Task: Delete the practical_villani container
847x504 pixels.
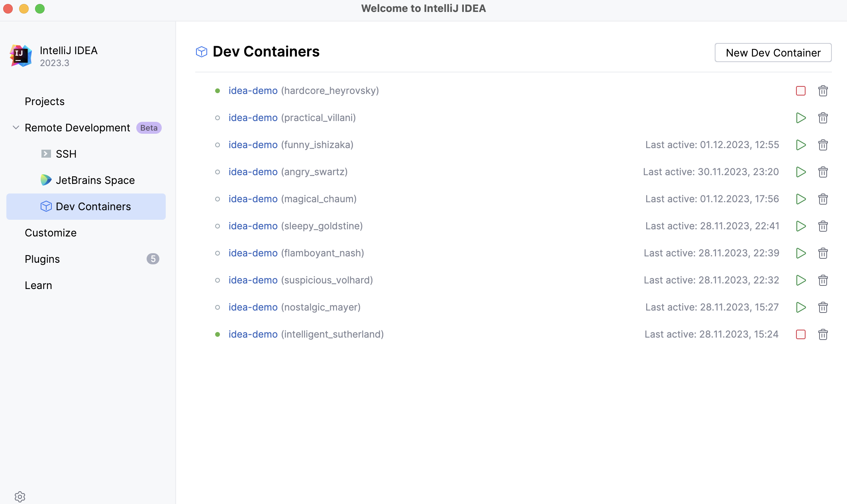Action: pyautogui.click(x=823, y=118)
